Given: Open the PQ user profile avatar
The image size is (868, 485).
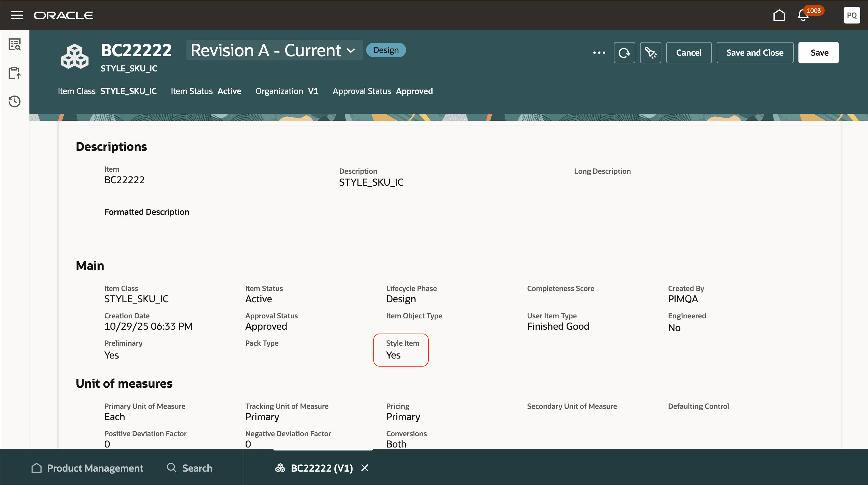Looking at the screenshot, I should click(851, 15).
